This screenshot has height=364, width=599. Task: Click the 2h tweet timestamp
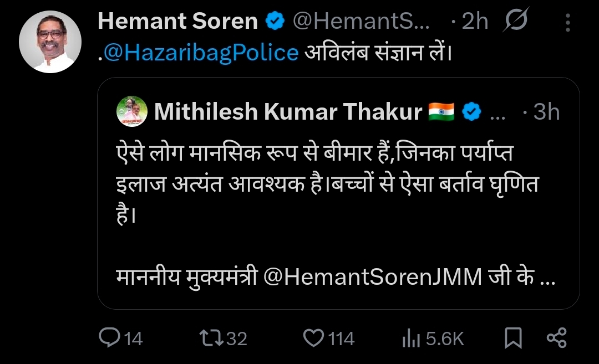475,22
